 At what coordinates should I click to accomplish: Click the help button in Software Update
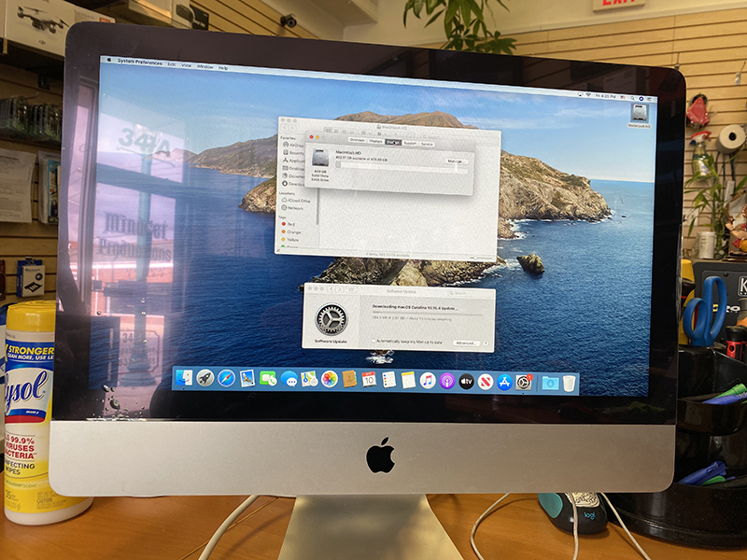click(486, 343)
